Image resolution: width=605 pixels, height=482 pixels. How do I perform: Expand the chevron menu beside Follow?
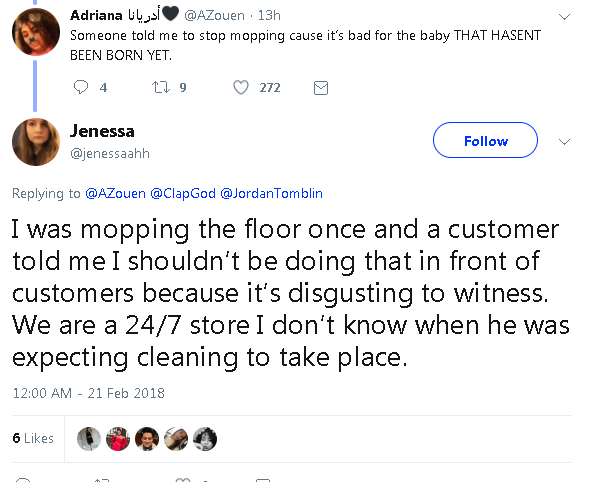point(562,141)
